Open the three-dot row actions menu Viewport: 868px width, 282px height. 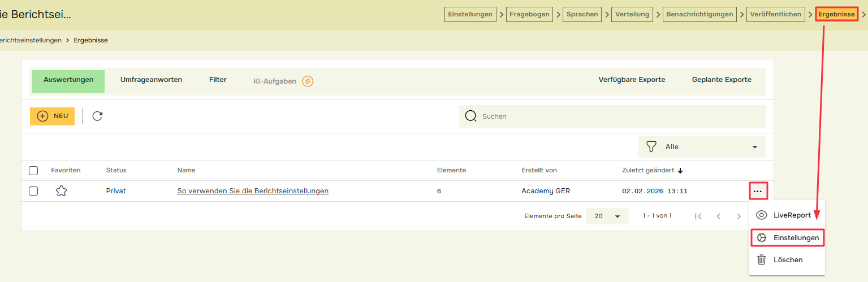758,191
